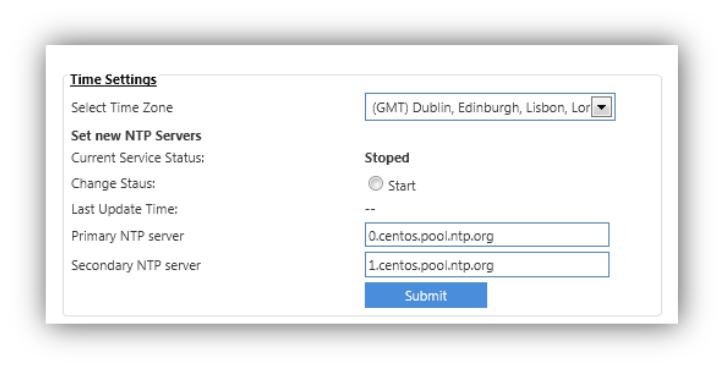Click the Stoped status text
The image size is (723, 369).
tap(387, 158)
